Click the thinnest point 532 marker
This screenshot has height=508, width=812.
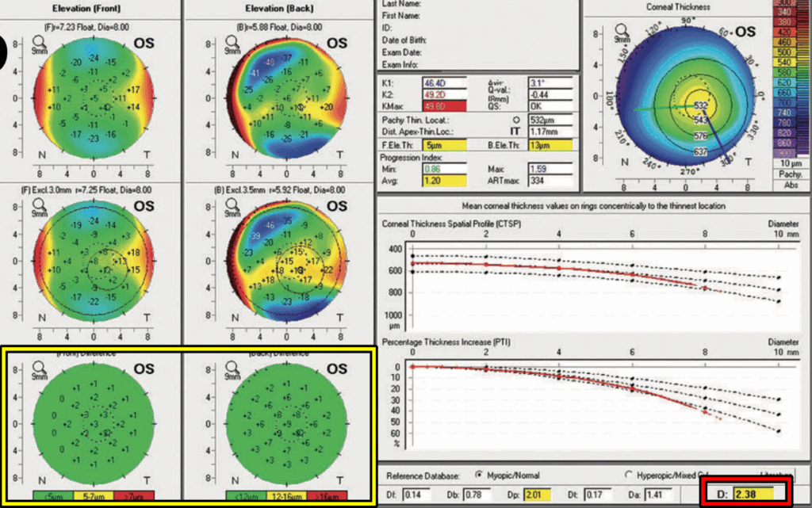tap(700, 105)
